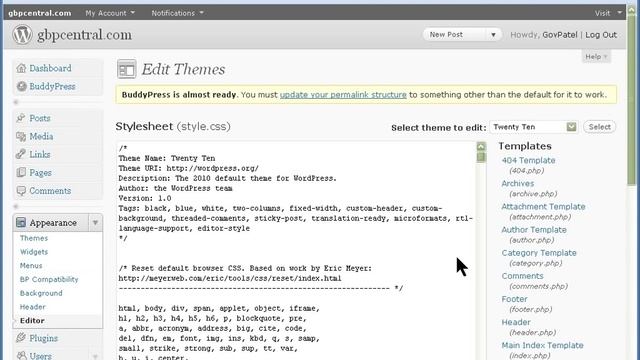This screenshot has height=360, width=640.
Task: Click the Links chain icon
Action: (21, 154)
